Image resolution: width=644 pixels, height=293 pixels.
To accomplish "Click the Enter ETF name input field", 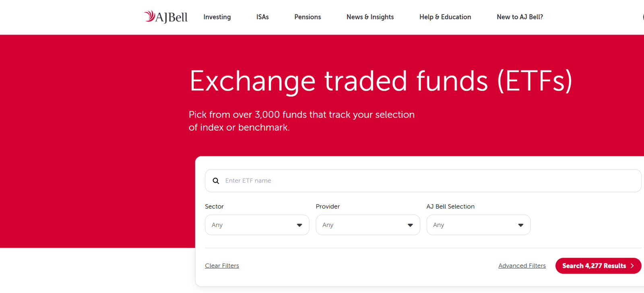I will pos(362,181).
